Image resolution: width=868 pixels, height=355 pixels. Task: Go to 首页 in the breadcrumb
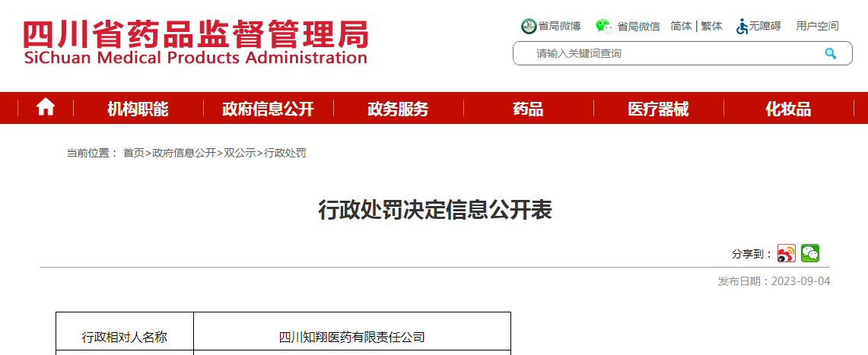[134, 153]
